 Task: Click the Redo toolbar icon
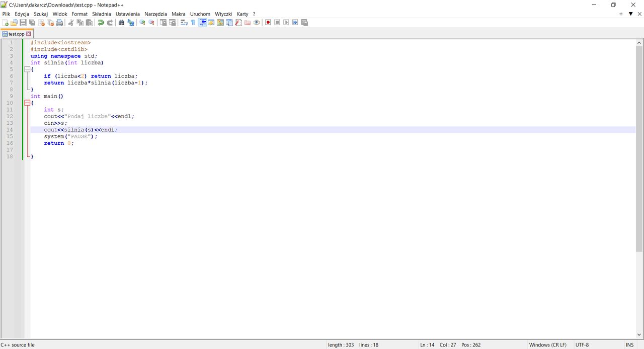point(110,23)
